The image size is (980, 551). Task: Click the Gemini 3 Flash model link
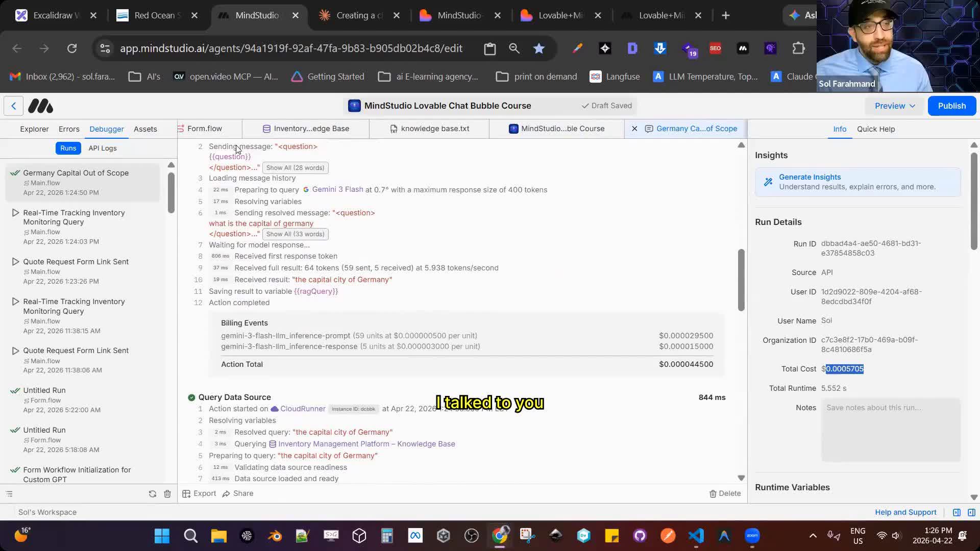337,189
